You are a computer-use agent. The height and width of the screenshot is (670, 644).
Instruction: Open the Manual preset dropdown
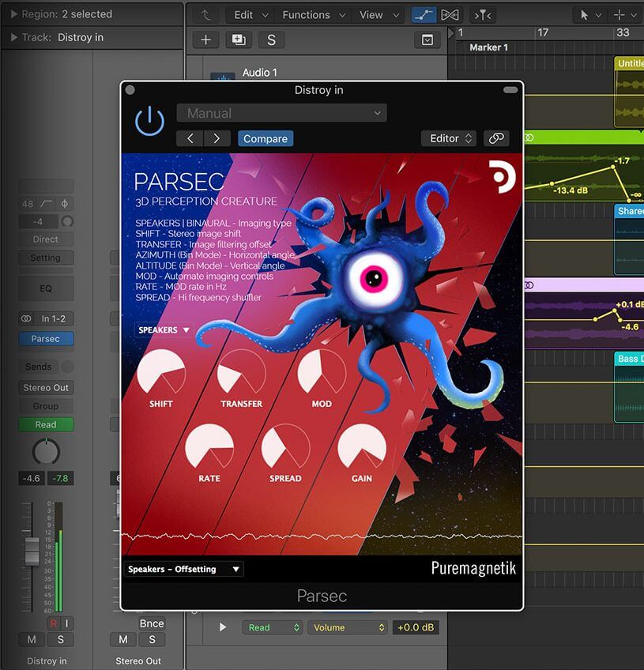pos(281,113)
